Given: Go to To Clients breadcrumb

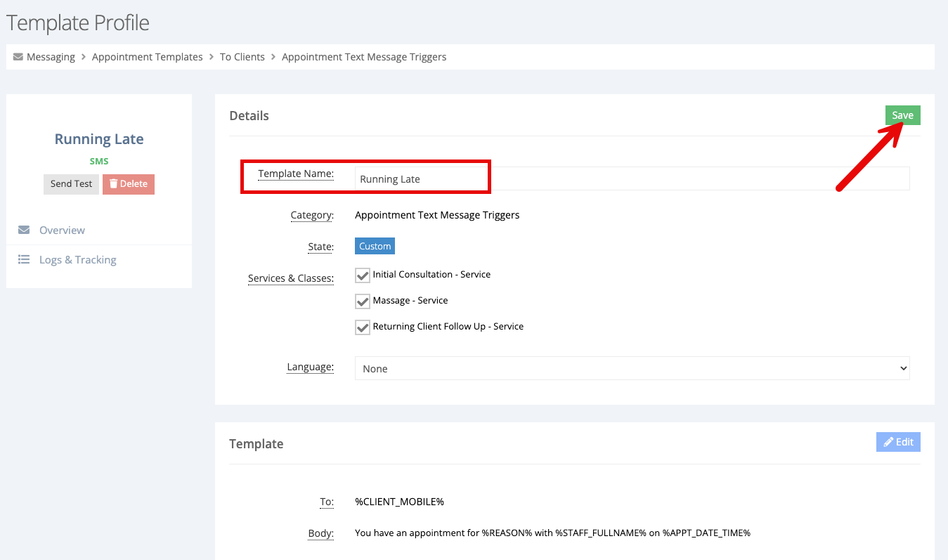Looking at the screenshot, I should 242,57.
